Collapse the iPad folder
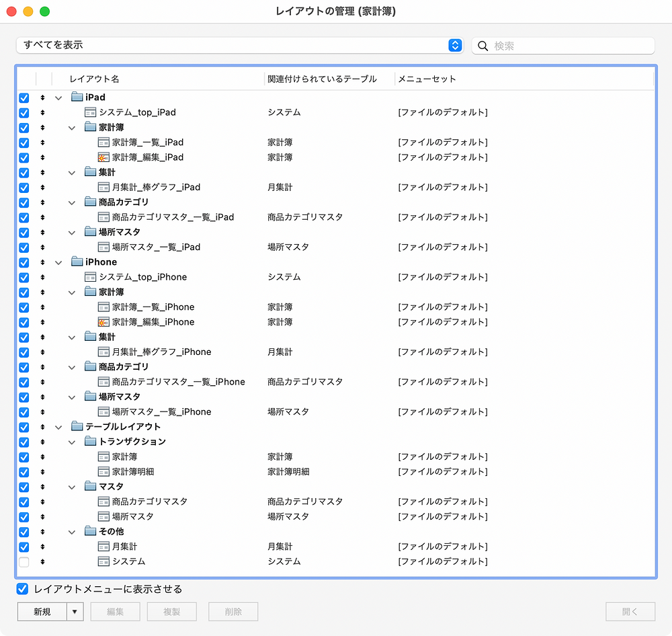Screen dimensions: 672x636 coord(58,97)
